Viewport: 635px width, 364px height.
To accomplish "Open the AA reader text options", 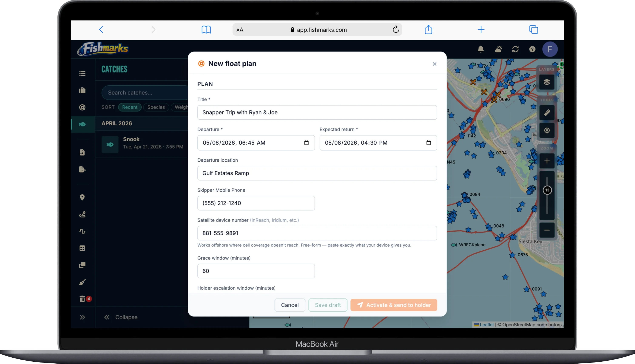I will (x=239, y=30).
